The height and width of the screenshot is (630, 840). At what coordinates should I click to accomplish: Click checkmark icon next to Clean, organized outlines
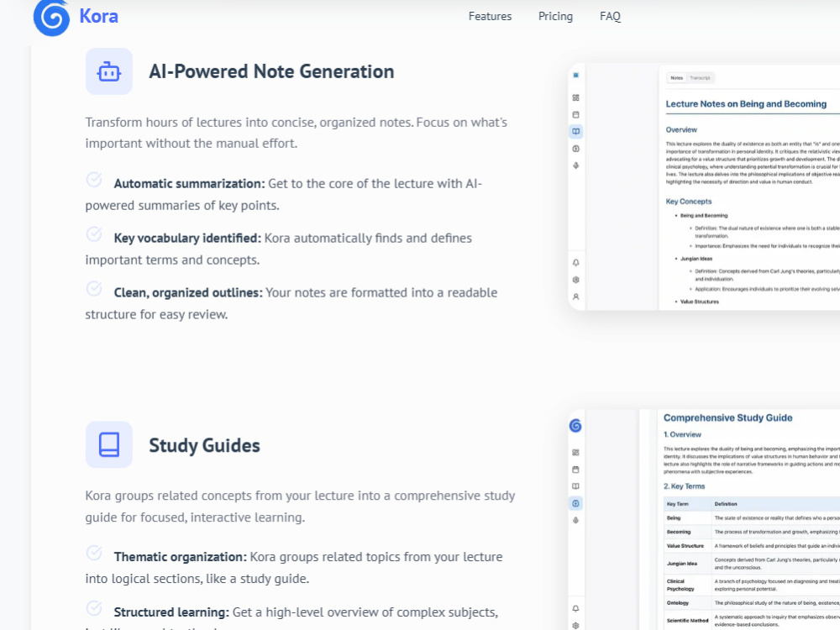click(x=94, y=289)
